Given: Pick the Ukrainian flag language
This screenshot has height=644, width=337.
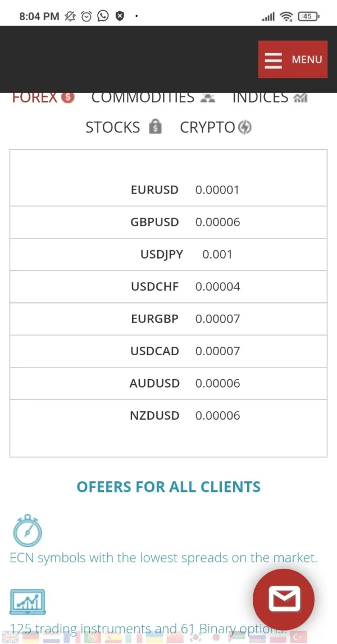Looking at the screenshot, I should pos(154,638).
